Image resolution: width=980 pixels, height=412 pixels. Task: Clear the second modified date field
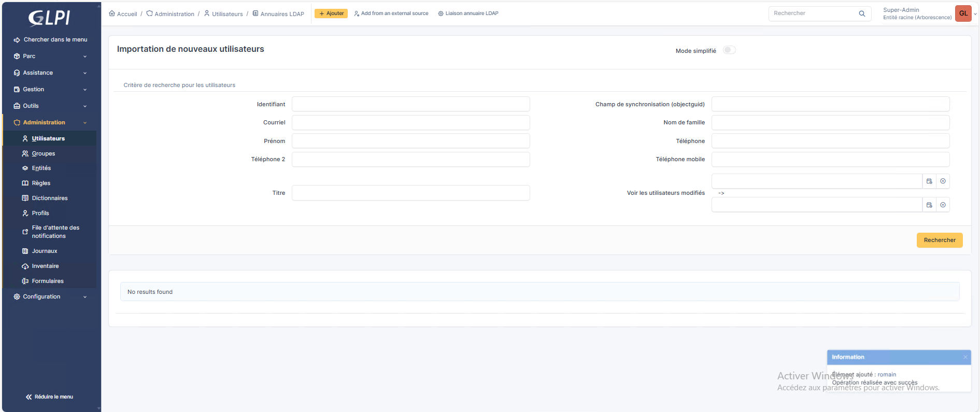click(943, 205)
